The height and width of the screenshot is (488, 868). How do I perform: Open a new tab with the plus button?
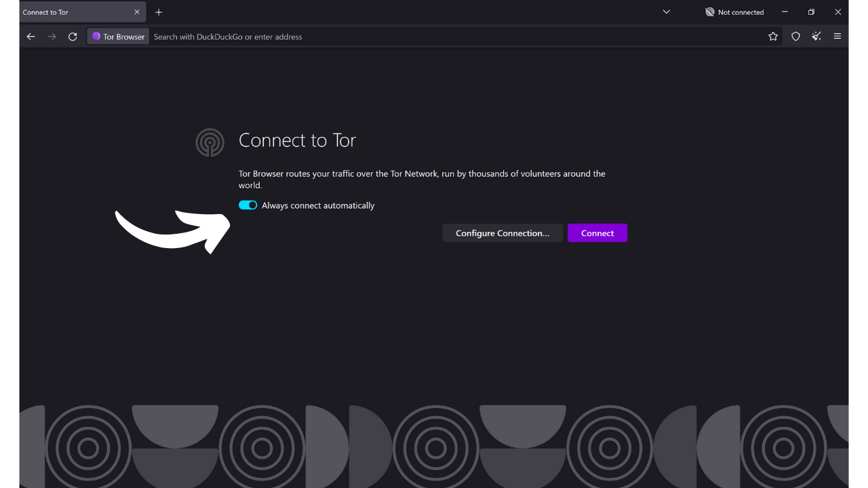(159, 12)
